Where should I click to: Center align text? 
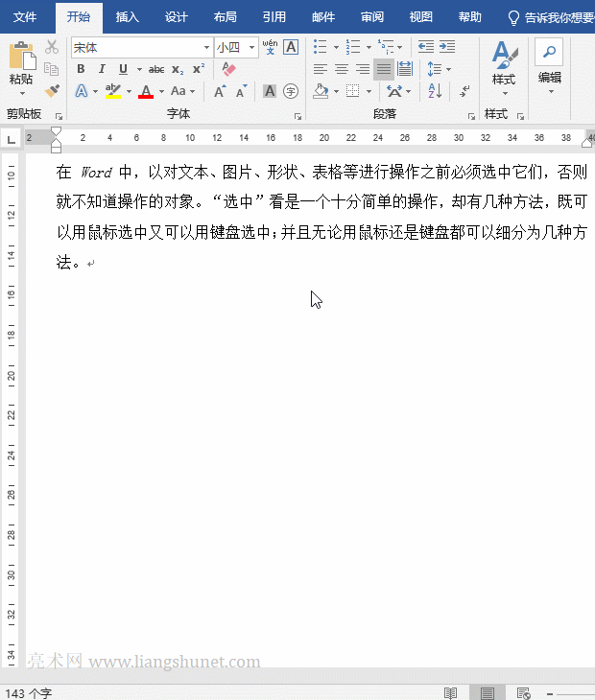pos(342,69)
